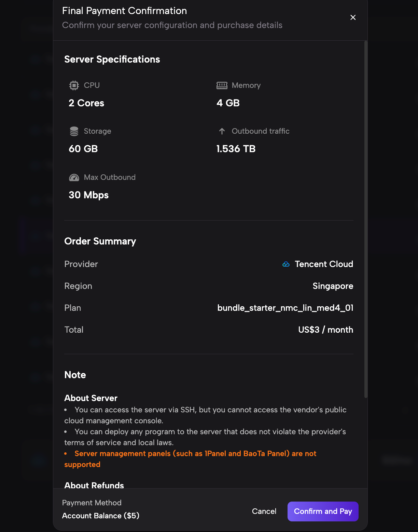The width and height of the screenshot is (418, 532).
Task: Click the Outbound traffic up-arrow icon
Action: pyautogui.click(x=222, y=131)
